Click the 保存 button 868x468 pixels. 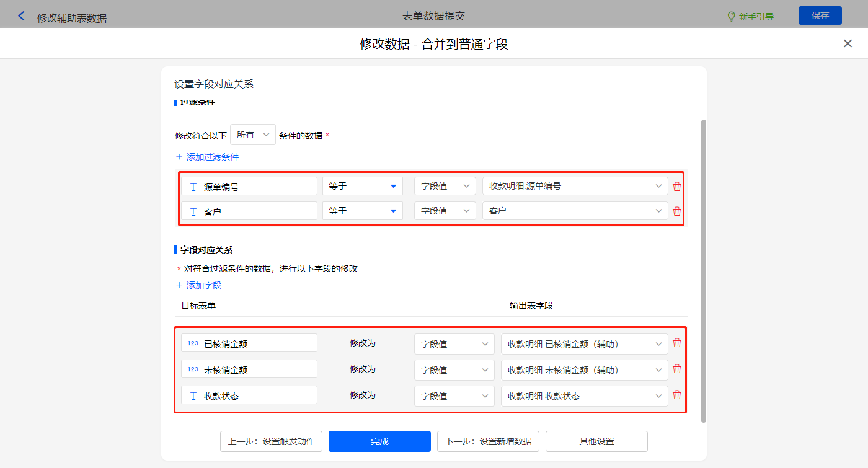[820, 15]
